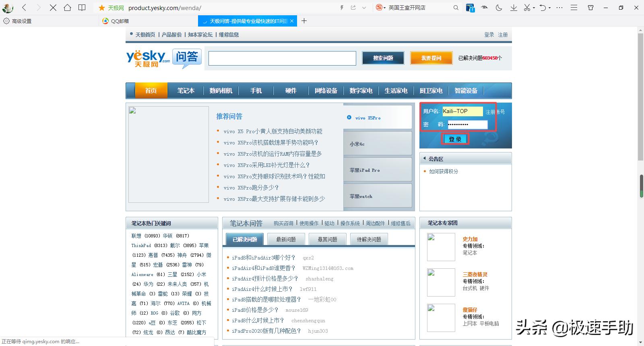The image size is (644, 346).
Task: Click the bookmark star icon in address bar
Action: tap(101, 8)
